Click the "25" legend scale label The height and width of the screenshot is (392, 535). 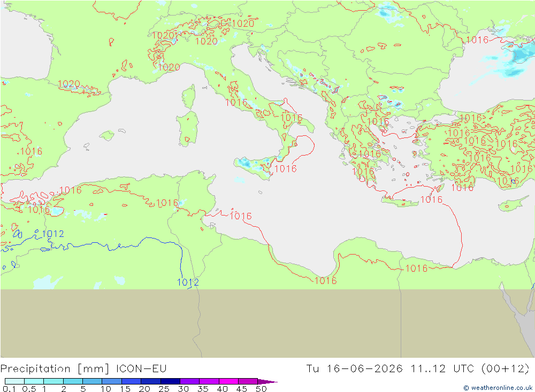[164, 389]
